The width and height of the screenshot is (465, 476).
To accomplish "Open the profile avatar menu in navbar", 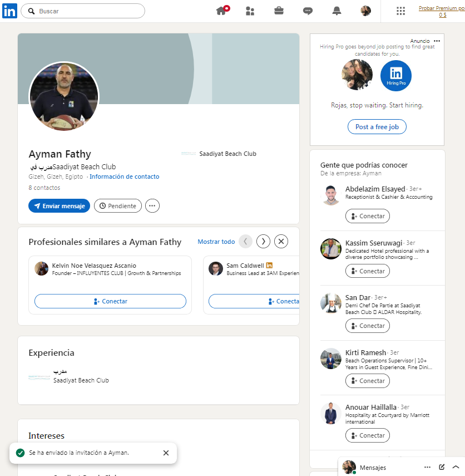I will [x=365, y=11].
